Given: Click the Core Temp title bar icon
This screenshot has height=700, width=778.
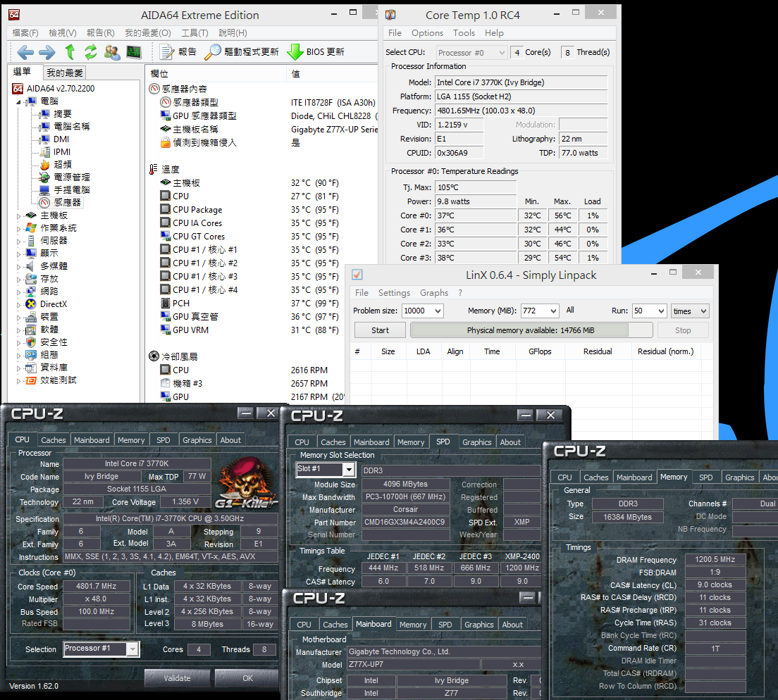Looking at the screenshot, I should coord(390,15).
